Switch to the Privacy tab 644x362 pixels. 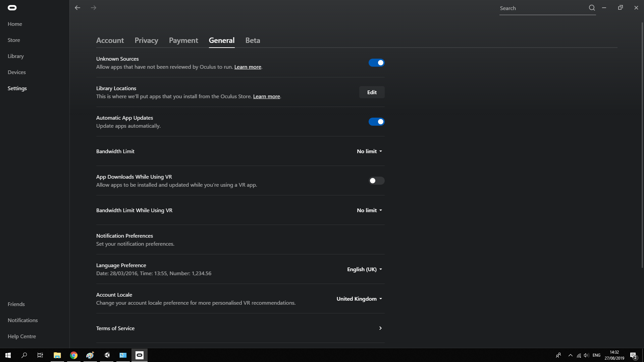click(x=146, y=40)
